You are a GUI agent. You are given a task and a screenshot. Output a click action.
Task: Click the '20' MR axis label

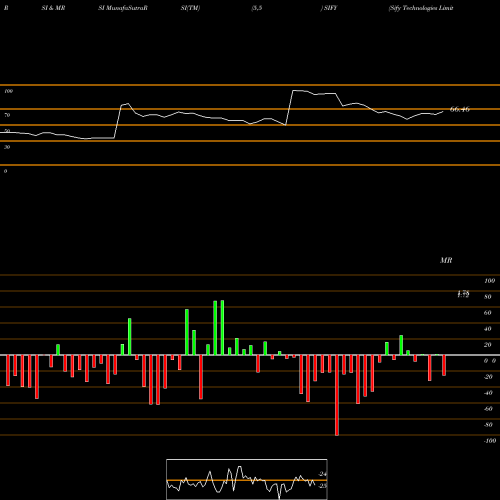point(488,345)
